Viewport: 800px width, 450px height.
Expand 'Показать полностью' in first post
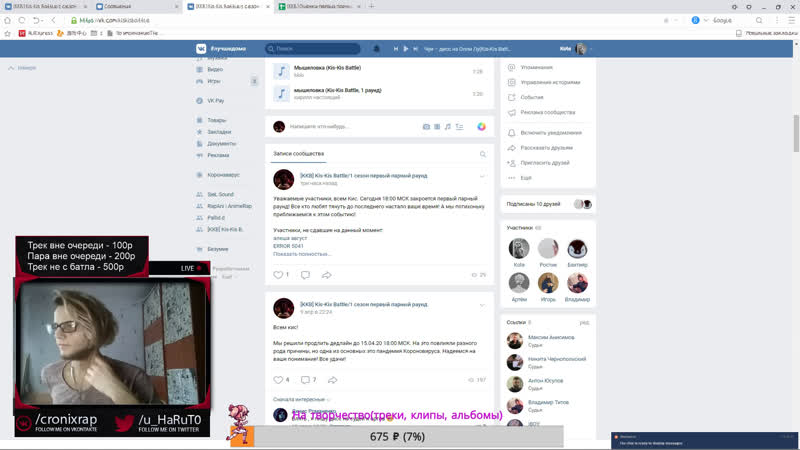tap(302, 254)
